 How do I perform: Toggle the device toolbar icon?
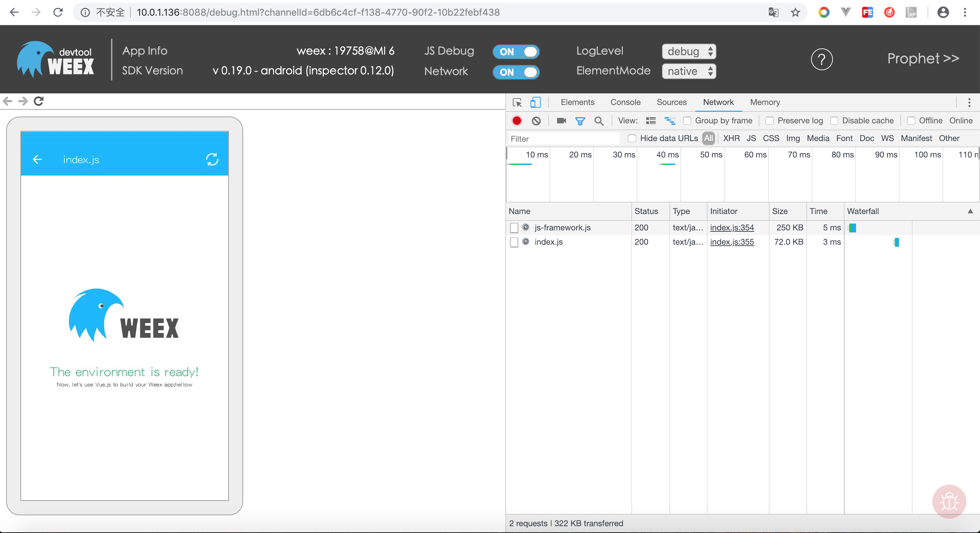pyautogui.click(x=535, y=102)
